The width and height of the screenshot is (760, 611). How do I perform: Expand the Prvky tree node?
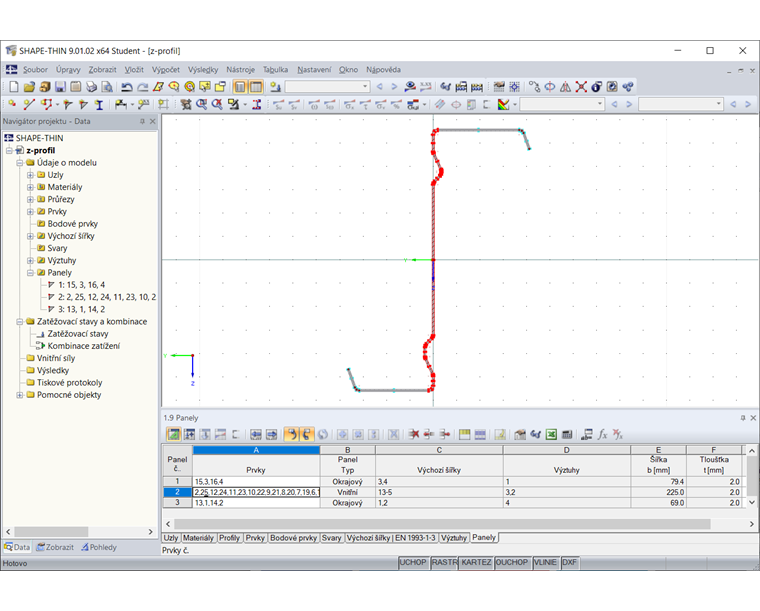point(30,211)
